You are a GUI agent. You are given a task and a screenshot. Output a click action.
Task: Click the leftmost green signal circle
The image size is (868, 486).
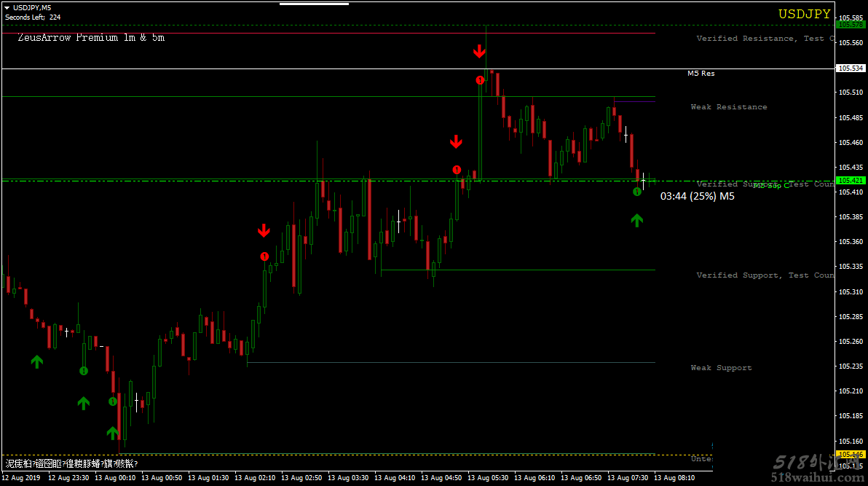[84, 371]
